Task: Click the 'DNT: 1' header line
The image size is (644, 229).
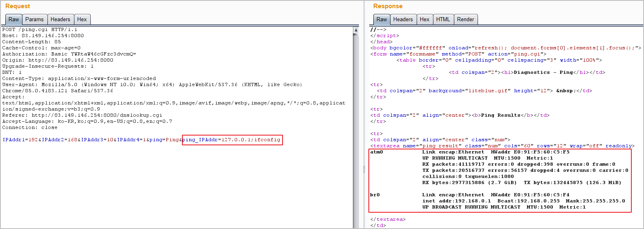Action: click(12, 72)
